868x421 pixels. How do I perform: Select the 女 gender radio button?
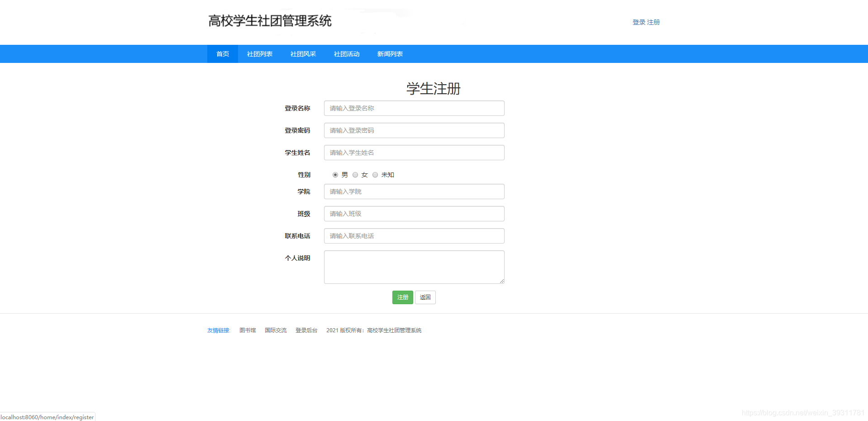coord(355,175)
